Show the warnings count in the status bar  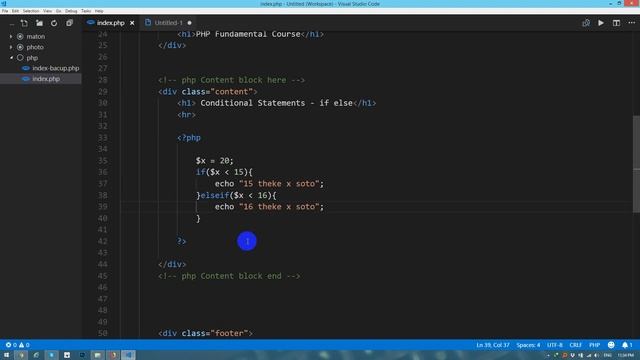(24, 345)
